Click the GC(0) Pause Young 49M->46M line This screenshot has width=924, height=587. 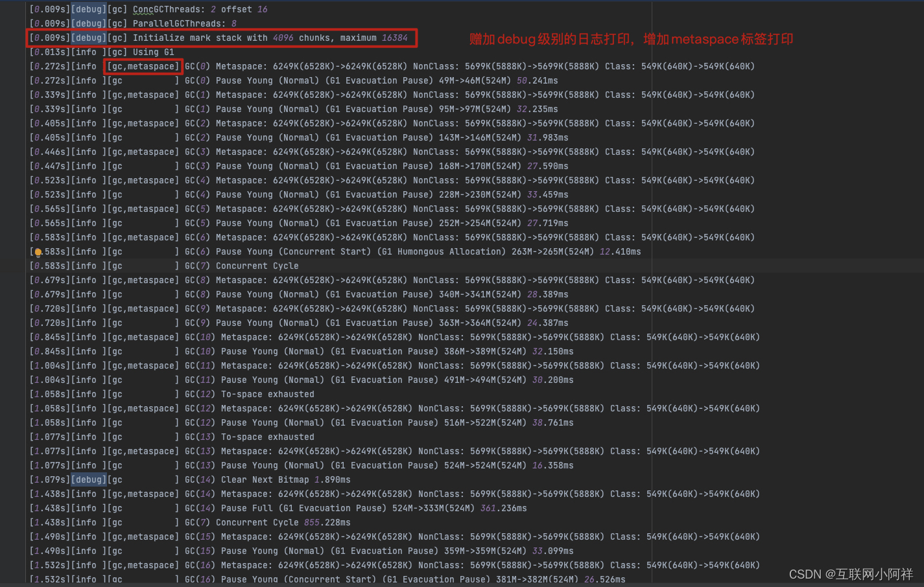[294, 80]
